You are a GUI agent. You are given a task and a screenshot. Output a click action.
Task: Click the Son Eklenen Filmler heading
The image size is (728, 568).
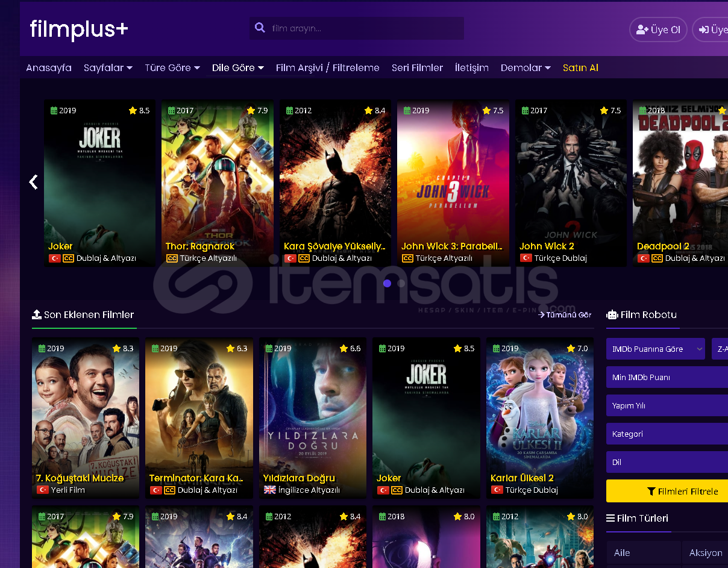coord(89,314)
